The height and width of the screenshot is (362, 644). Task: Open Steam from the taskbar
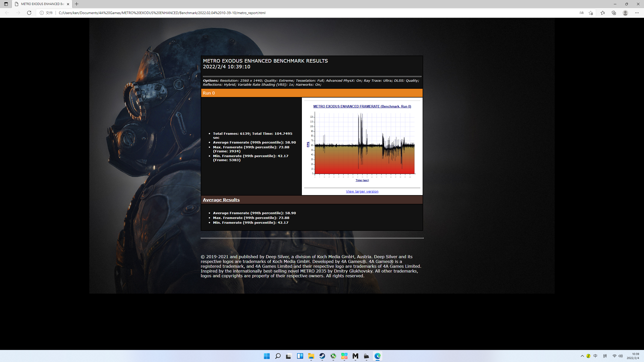point(322,356)
